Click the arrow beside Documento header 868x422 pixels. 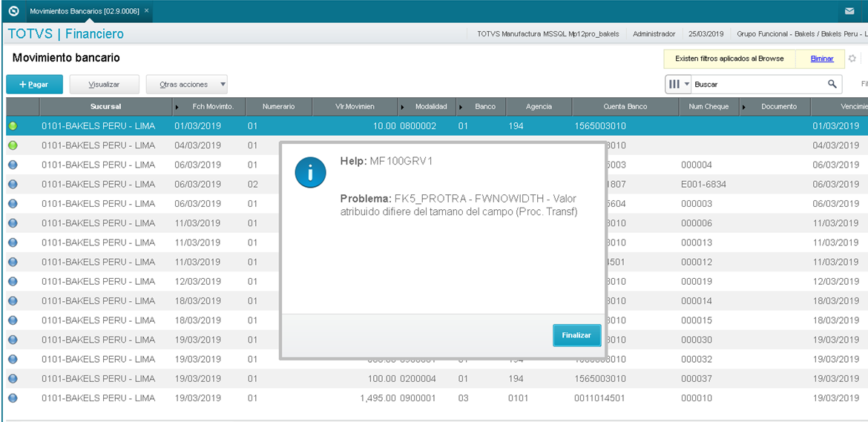pyautogui.click(x=745, y=107)
